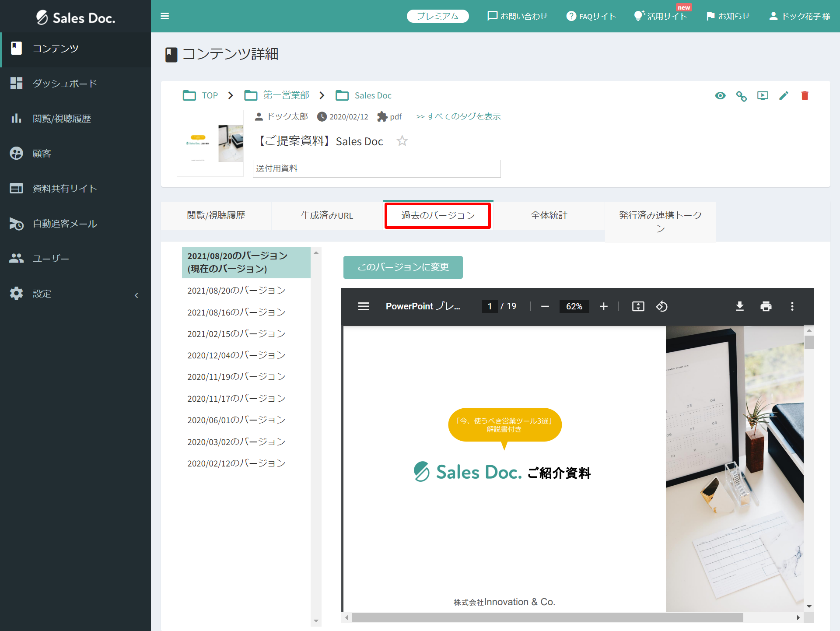Viewport: 840px width, 631px height.
Task: Toggle the favorite star next to the title
Action: tap(402, 141)
